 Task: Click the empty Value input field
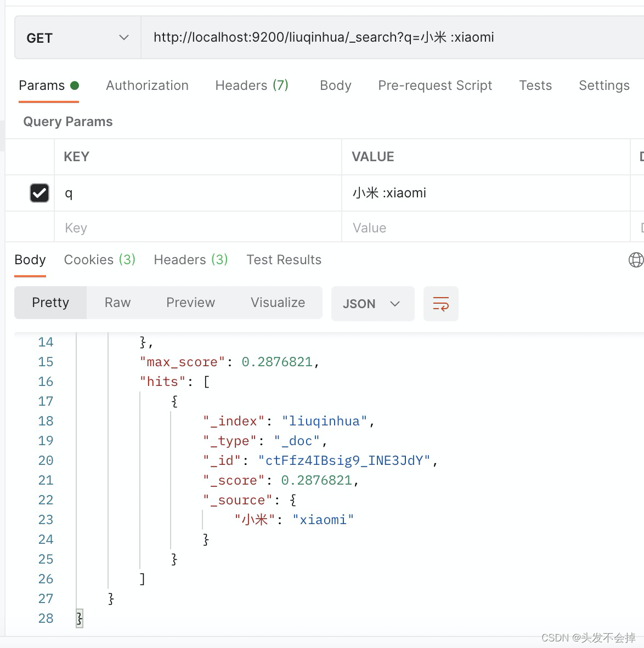(x=485, y=228)
